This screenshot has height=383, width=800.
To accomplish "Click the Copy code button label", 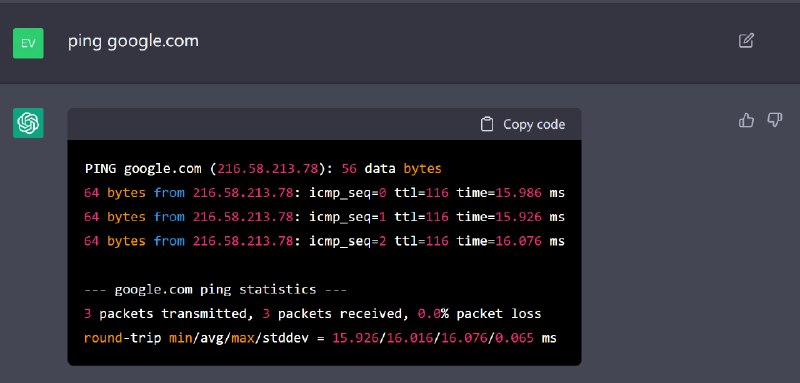I will (x=534, y=124).
